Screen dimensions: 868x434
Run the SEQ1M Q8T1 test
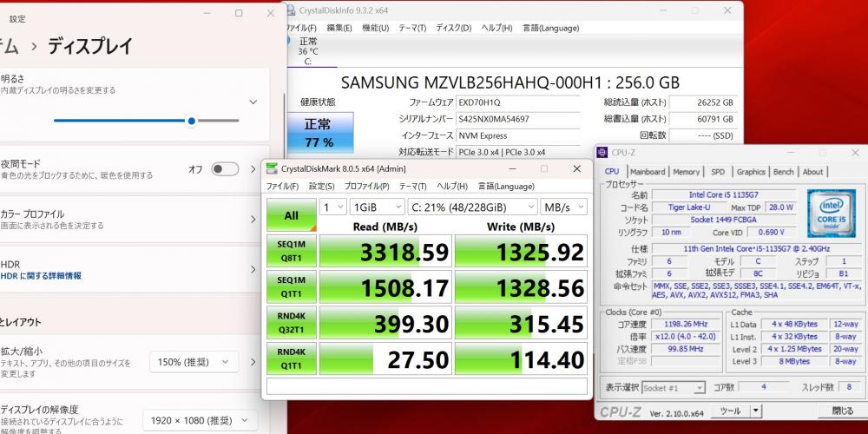(x=291, y=251)
